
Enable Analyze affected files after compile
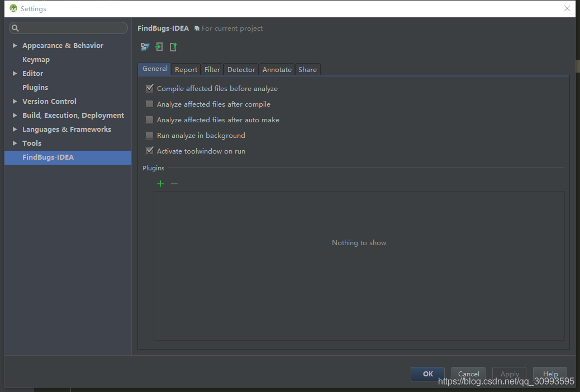pos(149,104)
